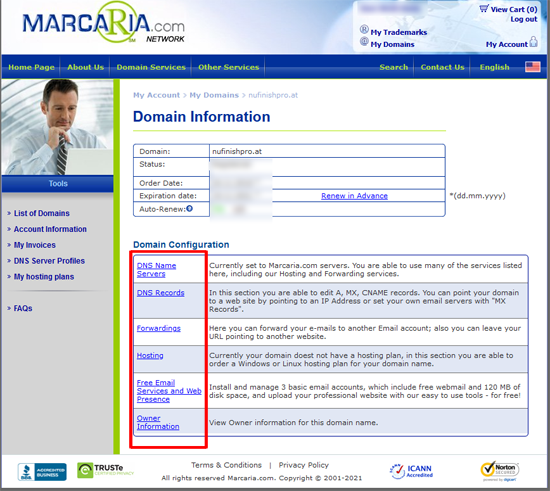Screen dimensions: 550x491
Task: Click the Expiration date label
Action: click(x=168, y=196)
